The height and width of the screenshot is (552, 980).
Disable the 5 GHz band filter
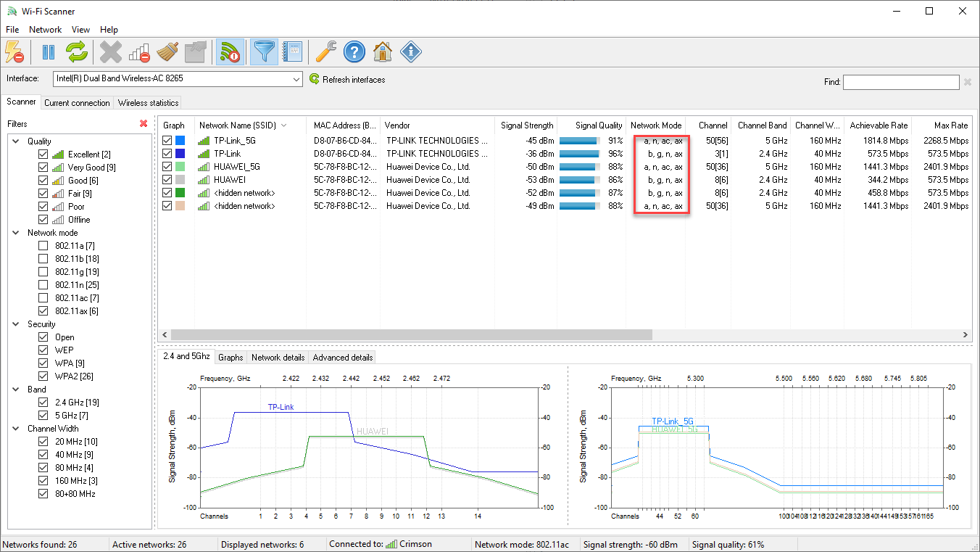[x=43, y=415]
